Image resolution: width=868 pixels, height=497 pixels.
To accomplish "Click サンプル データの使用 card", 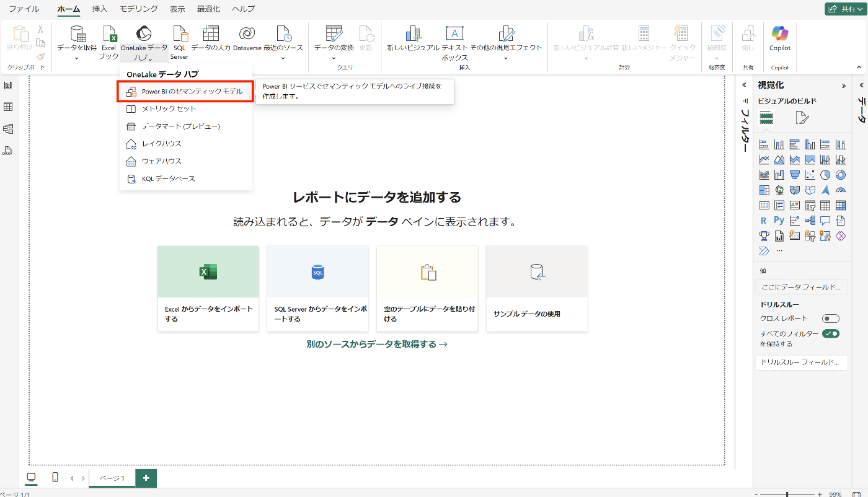I will (537, 288).
